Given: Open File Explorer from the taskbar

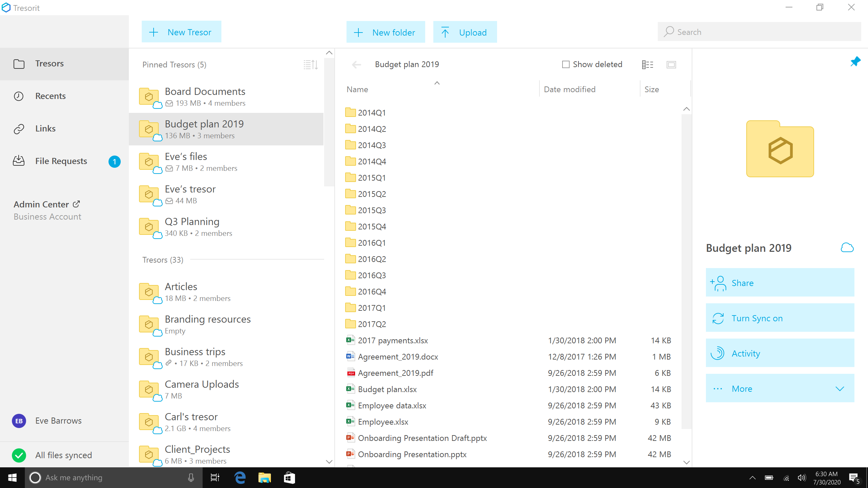Looking at the screenshot, I should coord(264,478).
